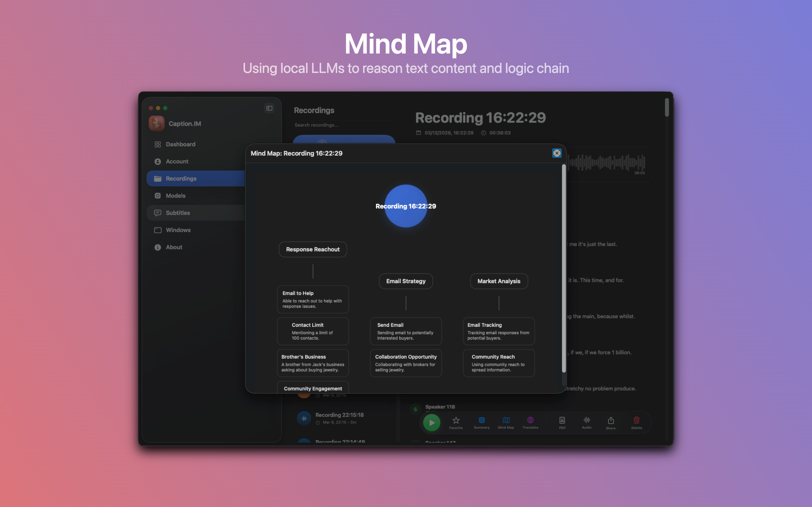This screenshot has width=812, height=507.
Task: Close the Mind Map dialog
Action: coord(557,153)
